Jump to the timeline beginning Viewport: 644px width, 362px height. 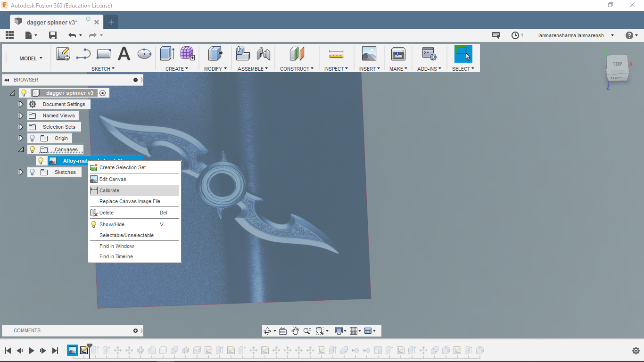(8, 351)
